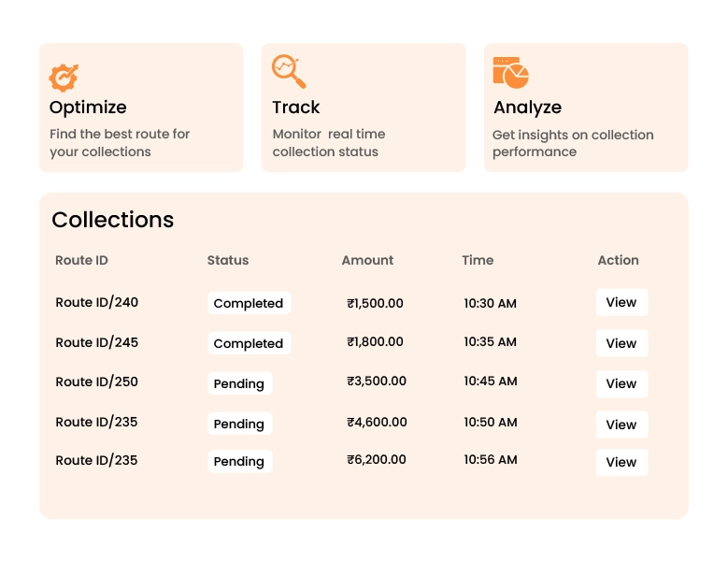The width and height of the screenshot is (728, 562).
Task: Click the Amount column header
Action: pos(367,260)
